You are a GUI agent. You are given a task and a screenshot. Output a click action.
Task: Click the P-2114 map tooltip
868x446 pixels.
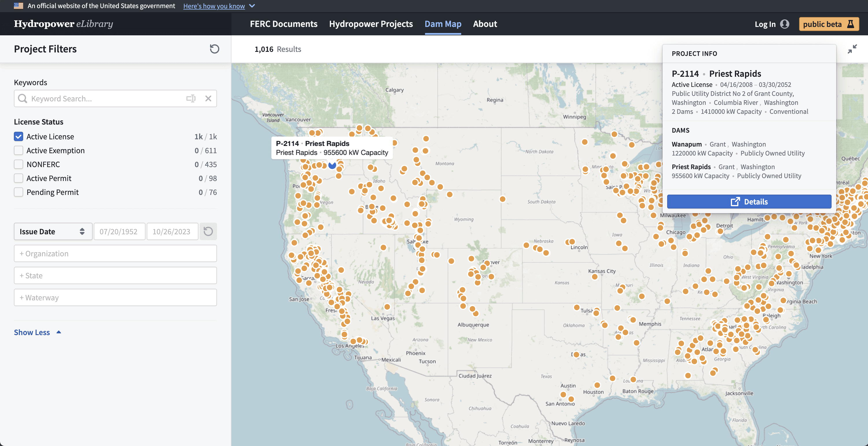[x=332, y=148]
